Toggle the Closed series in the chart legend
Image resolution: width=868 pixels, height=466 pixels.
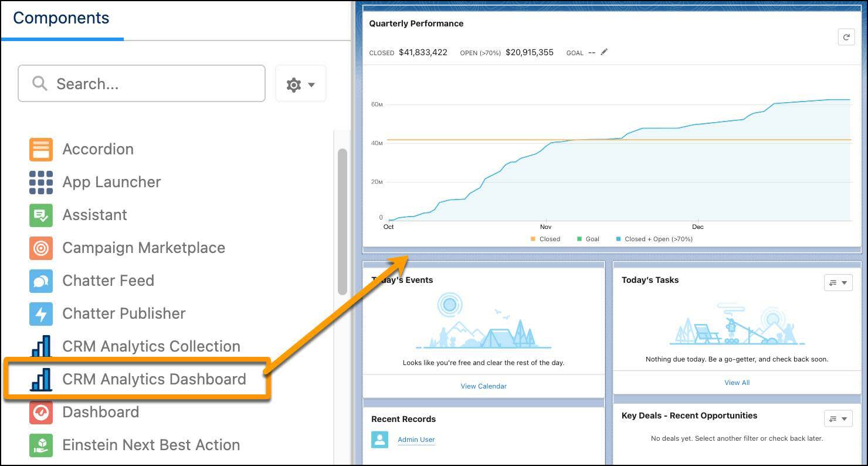pos(546,239)
